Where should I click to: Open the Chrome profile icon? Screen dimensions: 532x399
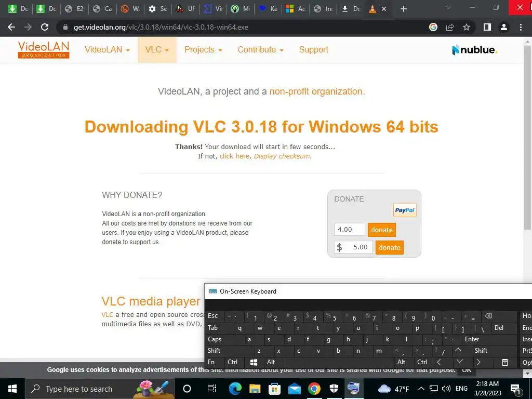coord(504,27)
